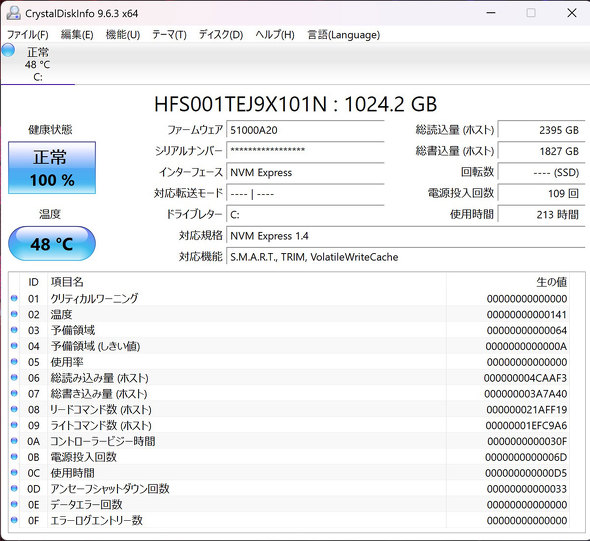Select the アンセーフシャットダウン回数 attribute name
Image resolution: width=590 pixels, height=541 pixels.
coord(110,489)
